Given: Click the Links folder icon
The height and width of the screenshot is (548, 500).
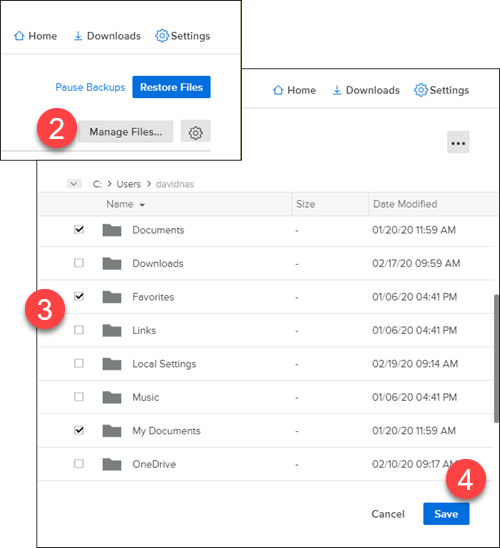Looking at the screenshot, I should 112,330.
